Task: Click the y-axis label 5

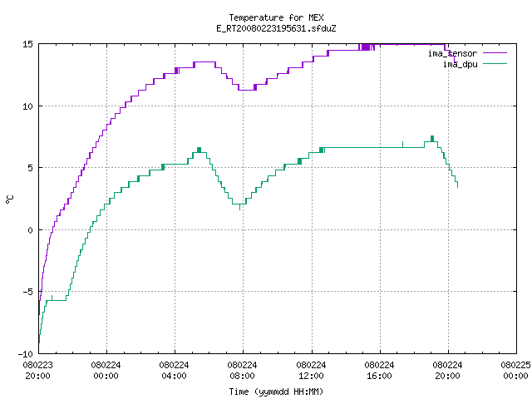Action: point(30,168)
